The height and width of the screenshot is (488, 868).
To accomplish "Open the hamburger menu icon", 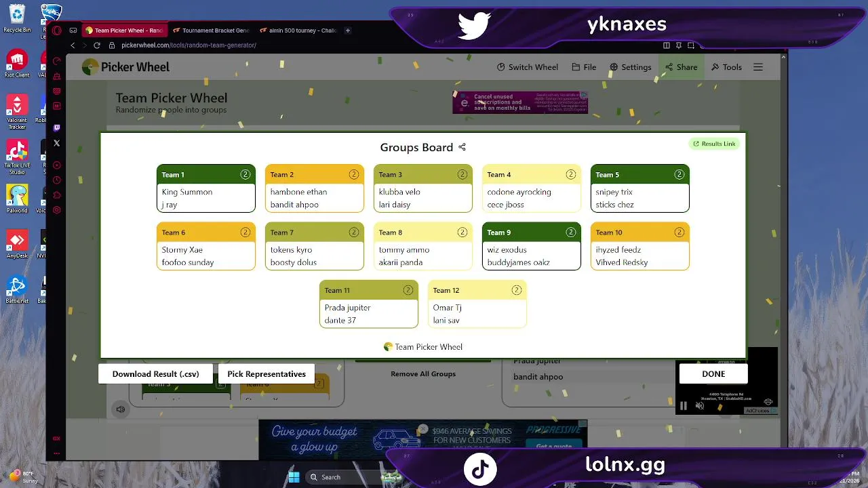I will [x=758, y=67].
